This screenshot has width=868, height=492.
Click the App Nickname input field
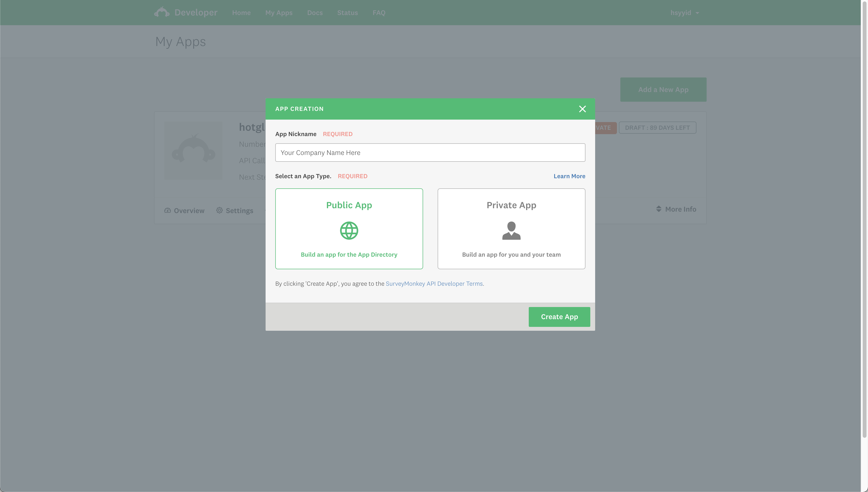click(430, 152)
